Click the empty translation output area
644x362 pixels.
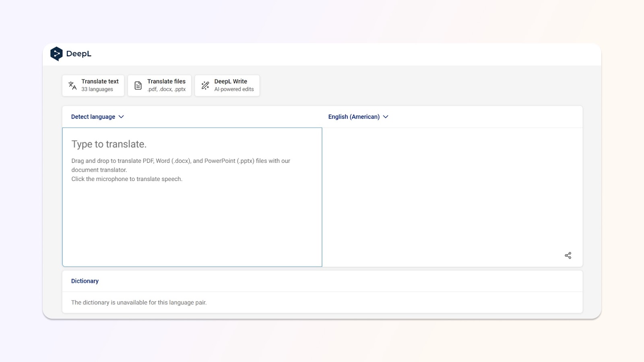(452, 197)
